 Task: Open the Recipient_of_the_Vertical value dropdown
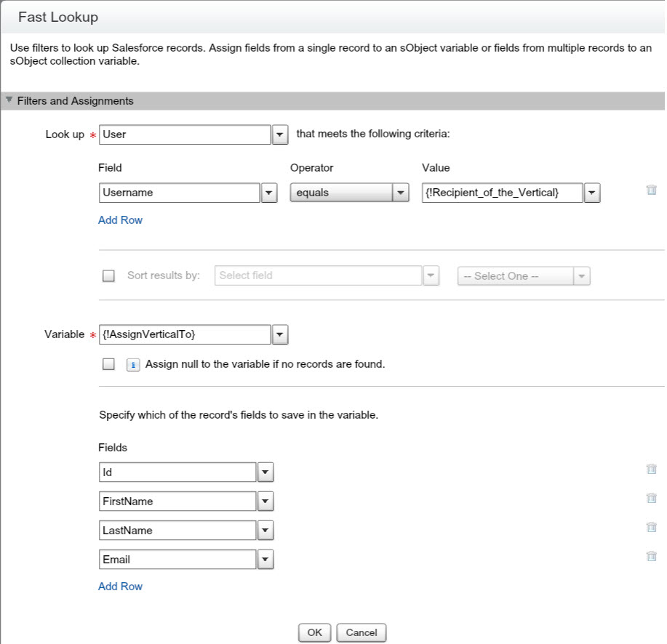[592, 193]
